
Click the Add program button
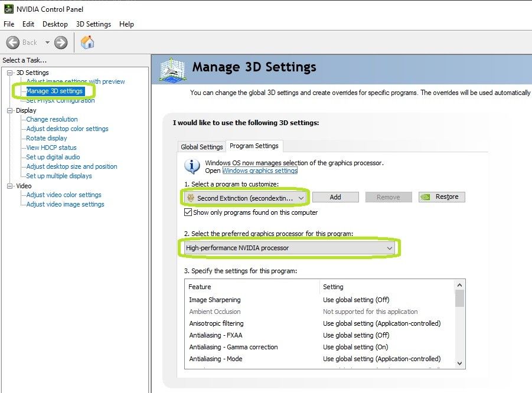coord(335,197)
